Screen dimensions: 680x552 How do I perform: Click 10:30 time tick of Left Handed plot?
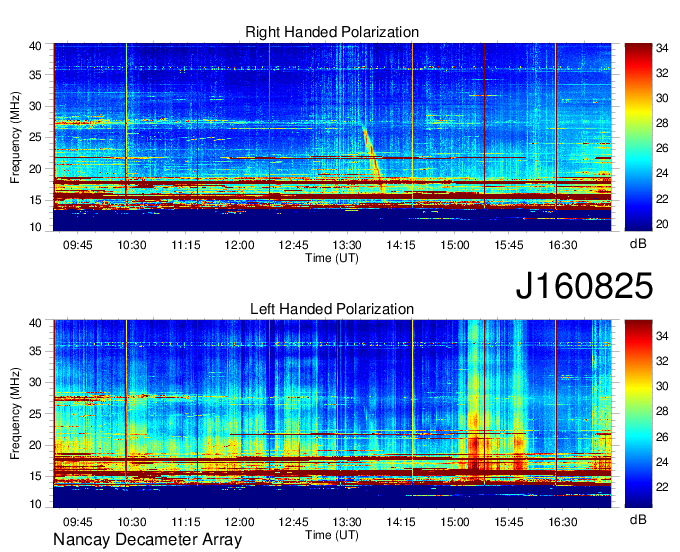tap(132, 522)
